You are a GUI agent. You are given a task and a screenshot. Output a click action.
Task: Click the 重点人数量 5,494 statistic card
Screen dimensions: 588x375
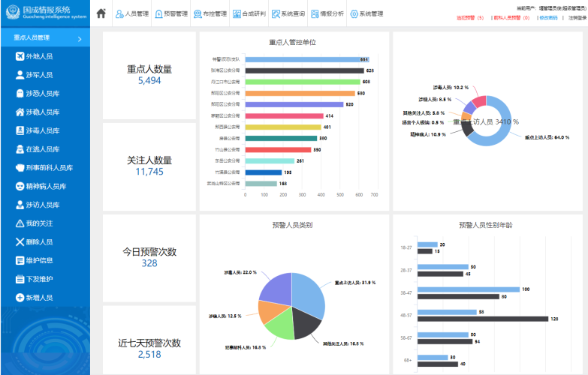(x=149, y=74)
